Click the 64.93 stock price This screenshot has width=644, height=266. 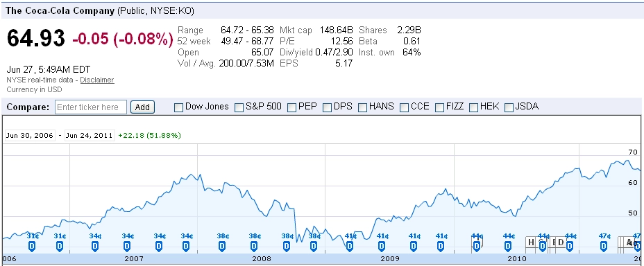tap(35, 39)
